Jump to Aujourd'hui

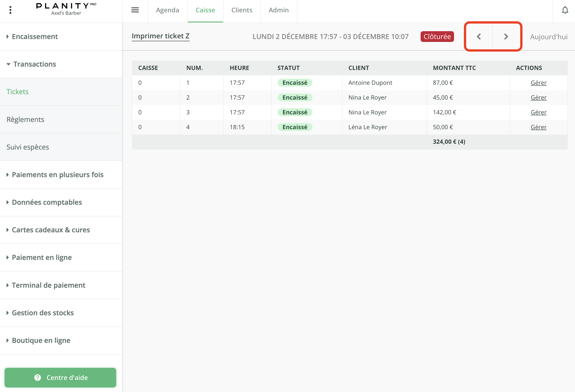(x=549, y=37)
